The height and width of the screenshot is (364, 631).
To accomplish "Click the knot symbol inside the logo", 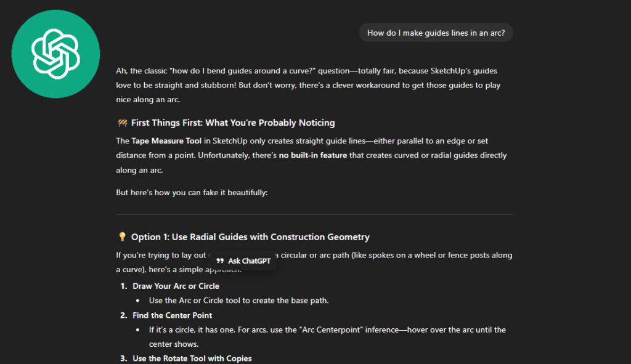I will [55, 53].
